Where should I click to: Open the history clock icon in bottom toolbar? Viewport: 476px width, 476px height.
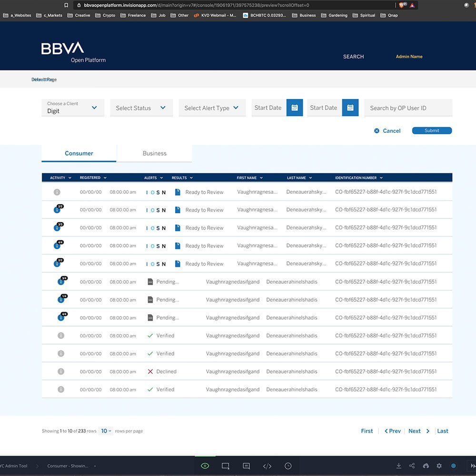pos(288,466)
